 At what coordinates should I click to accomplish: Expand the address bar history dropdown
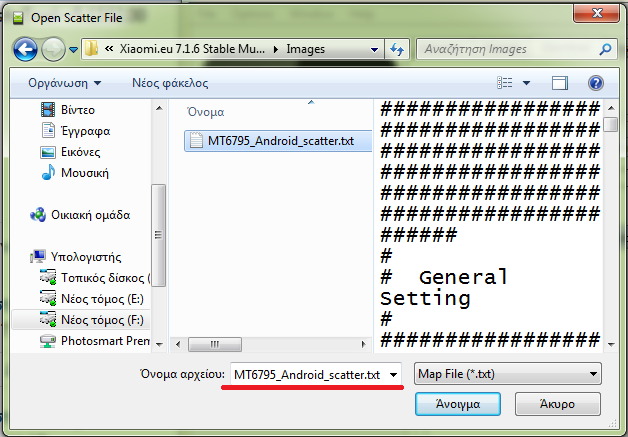point(374,50)
